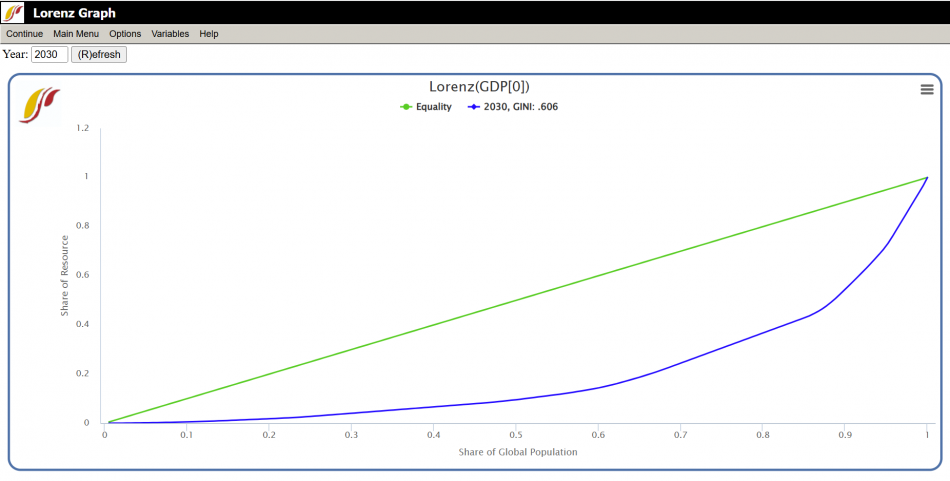The height and width of the screenshot is (481, 950).
Task: Focus the Year input field
Action: [x=50, y=55]
